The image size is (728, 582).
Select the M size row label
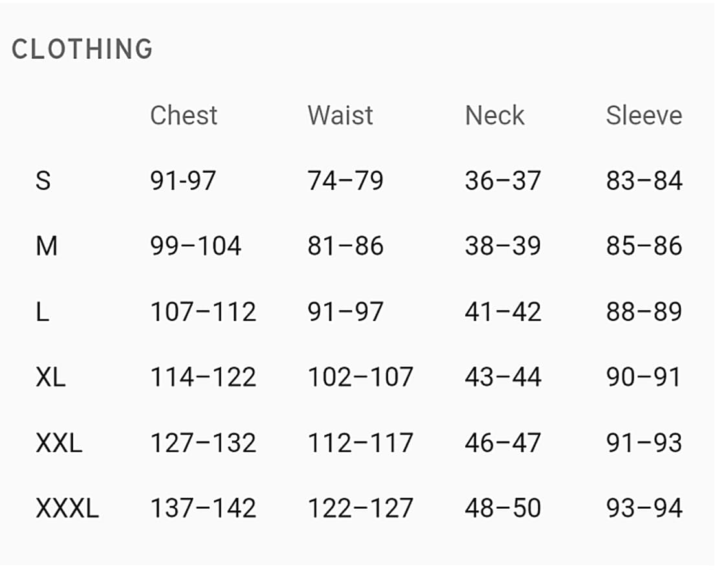pos(47,246)
